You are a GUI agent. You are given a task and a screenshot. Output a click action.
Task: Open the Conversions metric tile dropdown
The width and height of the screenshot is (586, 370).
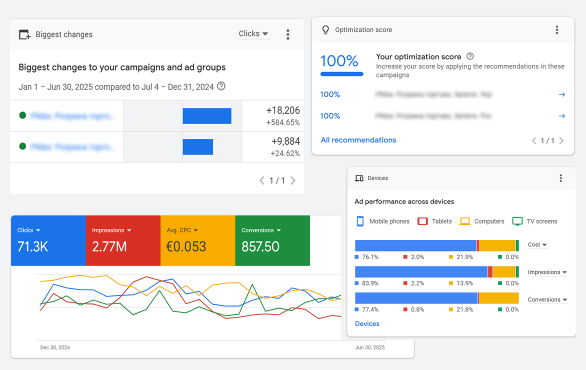coord(261,230)
